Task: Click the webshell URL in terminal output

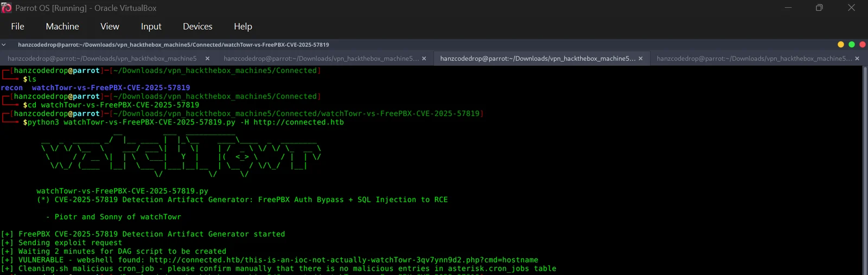Action: (x=344, y=260)
